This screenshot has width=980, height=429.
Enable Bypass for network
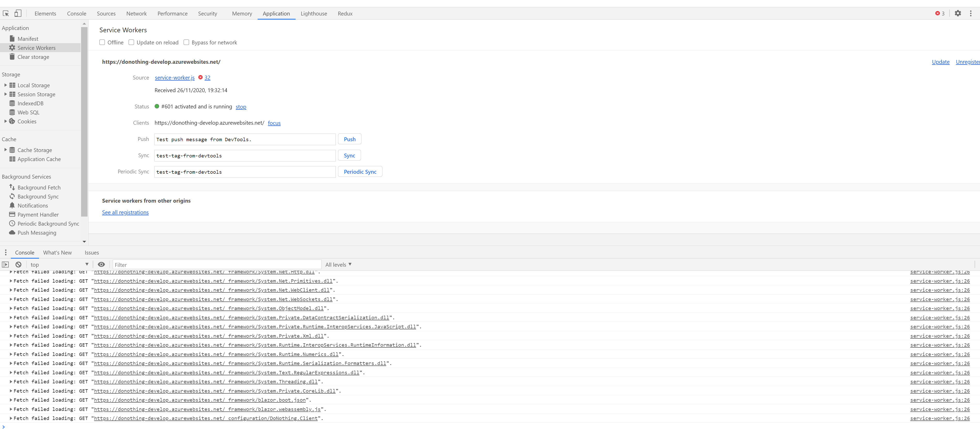coord(186,42)
